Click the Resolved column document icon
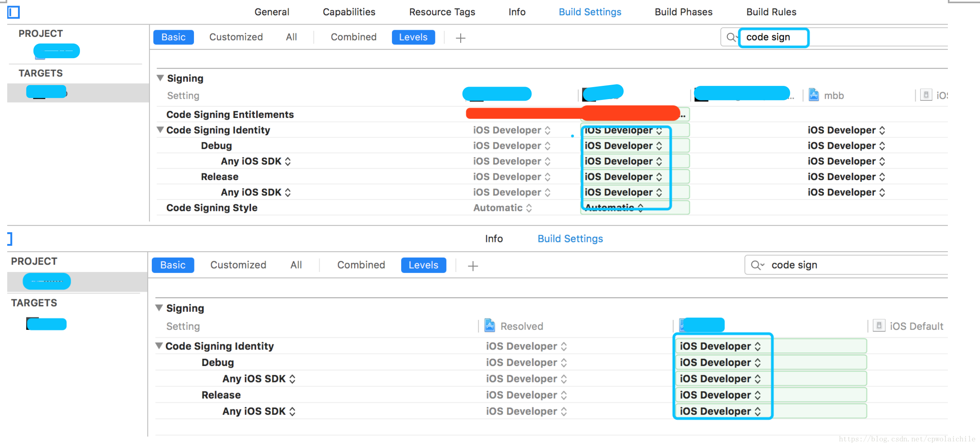This screenshot has height=447, width=980. click(x=490, y=324)
